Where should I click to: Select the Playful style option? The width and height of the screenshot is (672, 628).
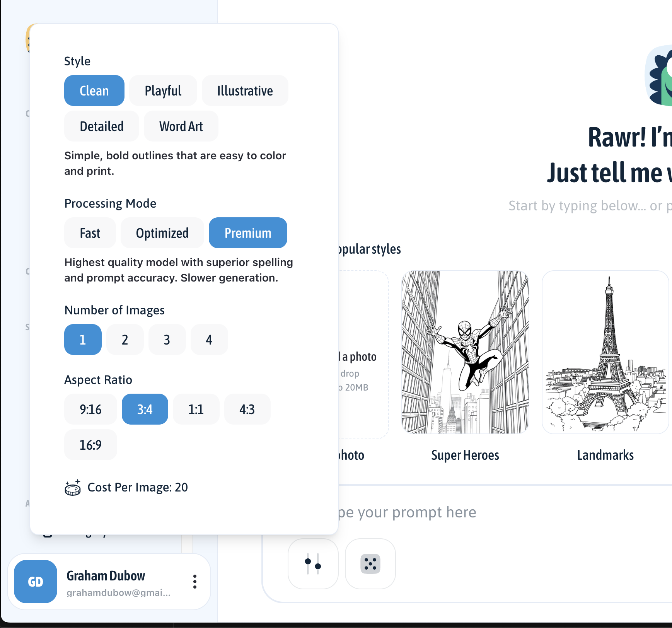pos(163,91)
